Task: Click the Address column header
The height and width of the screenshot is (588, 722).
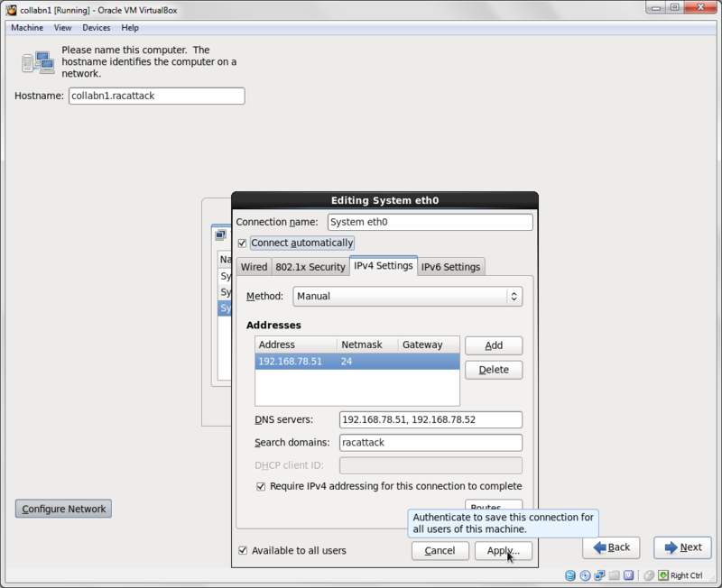Action: (296, 345)
